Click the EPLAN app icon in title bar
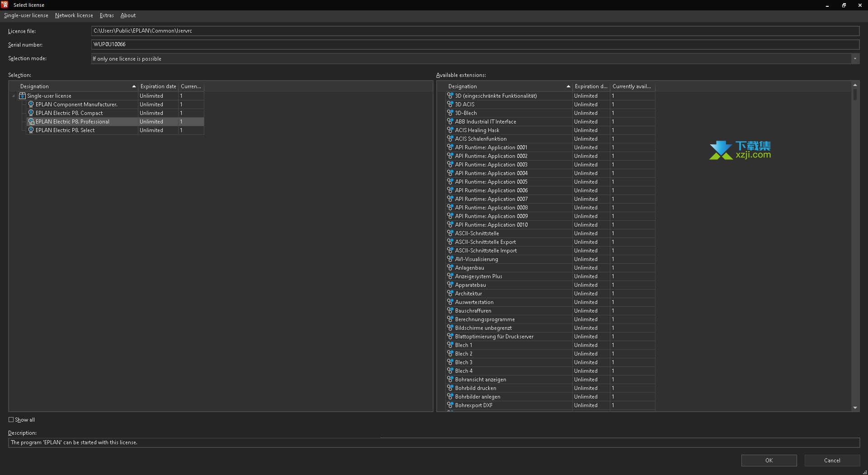The image size is (868, 475). 5,5
